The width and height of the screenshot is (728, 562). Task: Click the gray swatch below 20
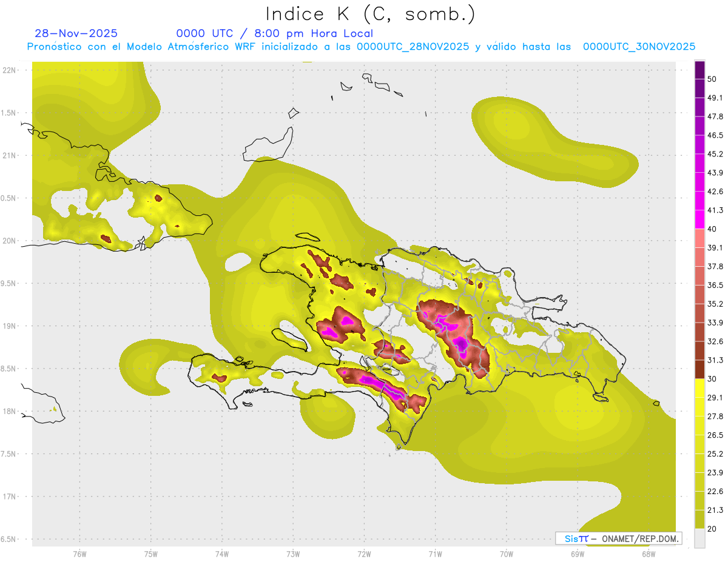(699, 538)
